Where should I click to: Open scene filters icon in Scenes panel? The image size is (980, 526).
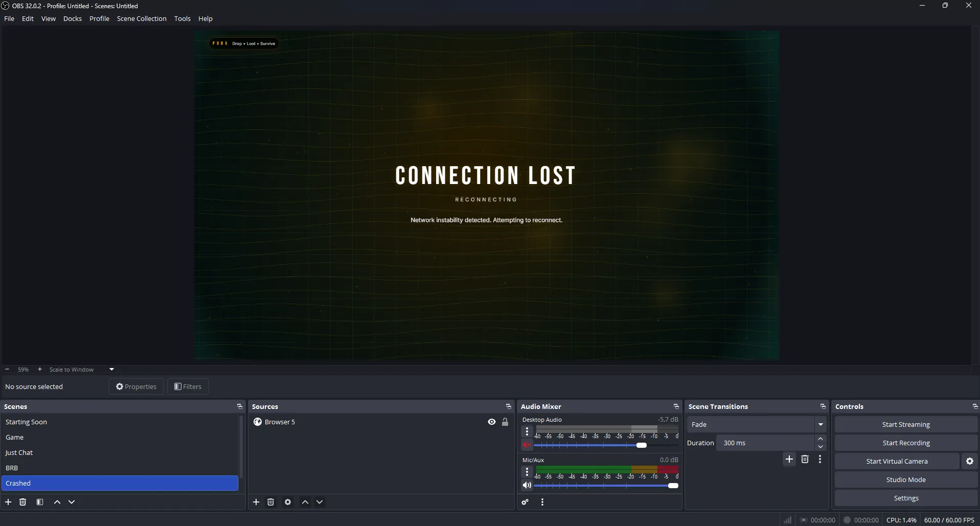coord(40,502)
